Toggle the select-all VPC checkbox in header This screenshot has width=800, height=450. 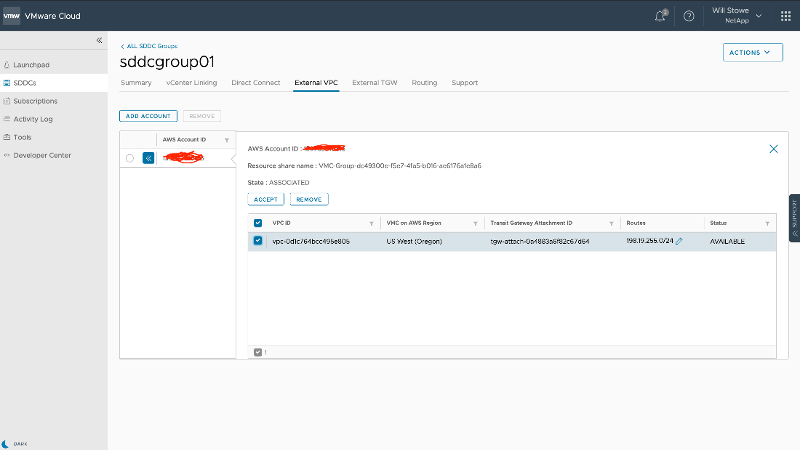(x=258, y=223)
